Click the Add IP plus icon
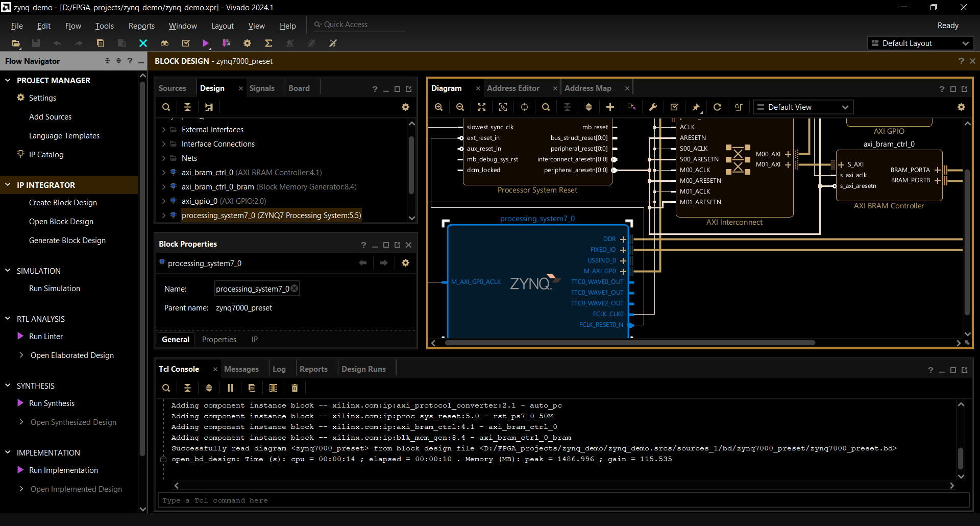The height and width of the screenshot is (526, 980). [x=610, y=107]
